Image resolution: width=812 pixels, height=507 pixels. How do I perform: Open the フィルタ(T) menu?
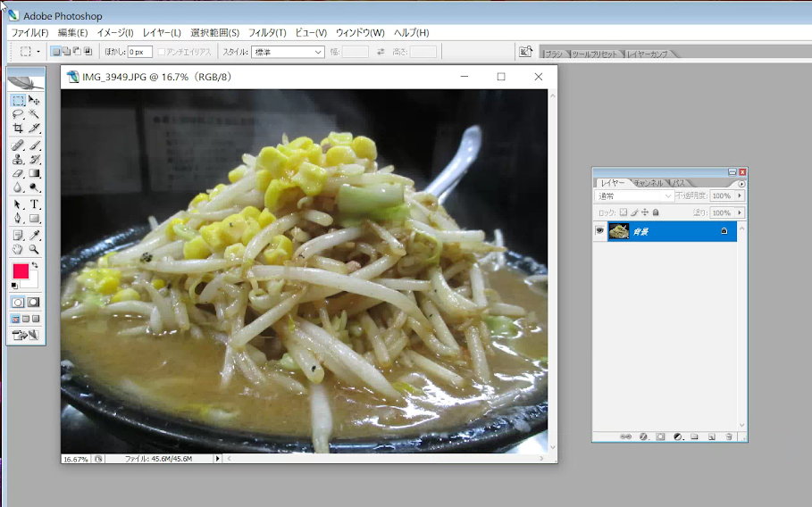(x=267, y=33)
